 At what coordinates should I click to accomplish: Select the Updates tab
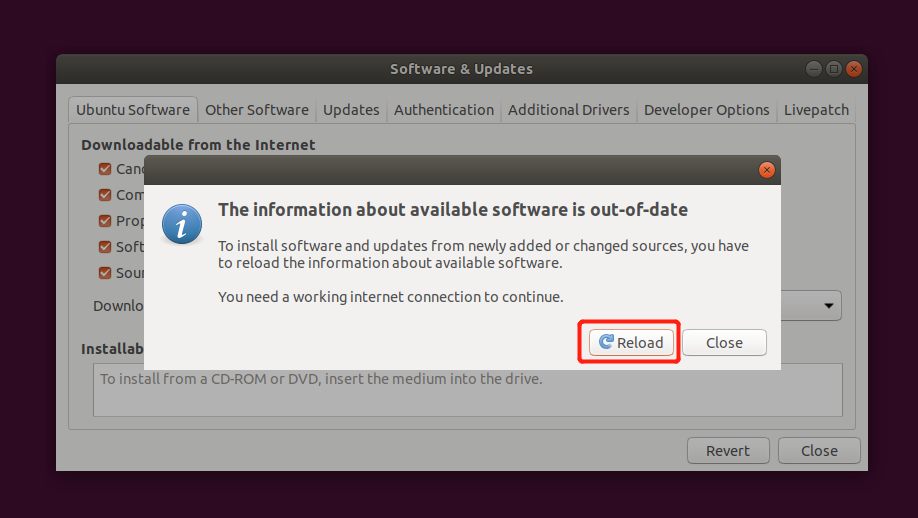coord(351,109)
